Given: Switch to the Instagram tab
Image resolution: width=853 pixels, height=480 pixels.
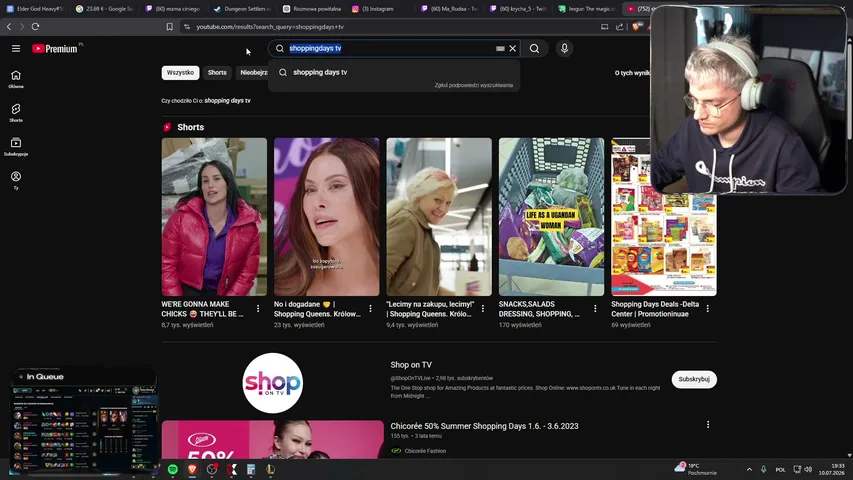Looking at the screenshot, I should [x=381, y=9].
